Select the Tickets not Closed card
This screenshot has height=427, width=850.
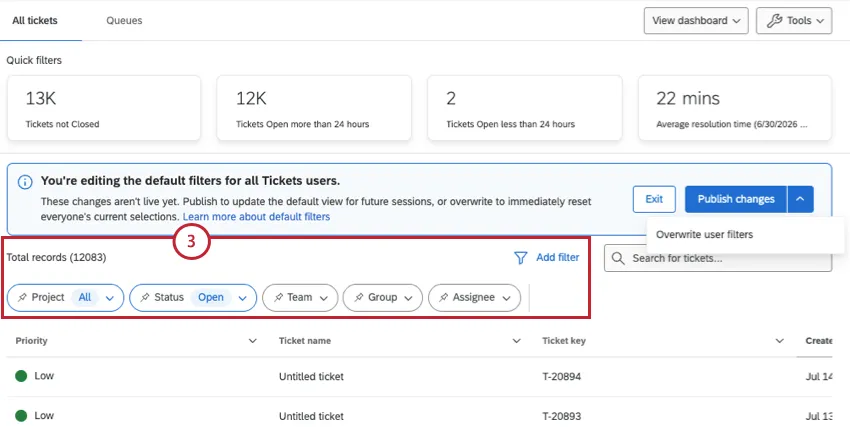(x=104, y=108)
